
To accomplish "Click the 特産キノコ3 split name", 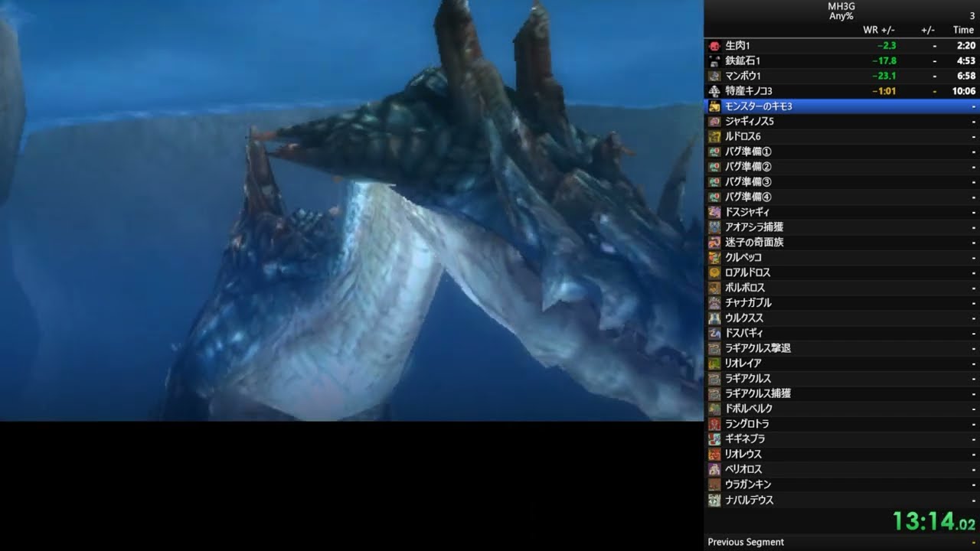I will click(748, 91).
